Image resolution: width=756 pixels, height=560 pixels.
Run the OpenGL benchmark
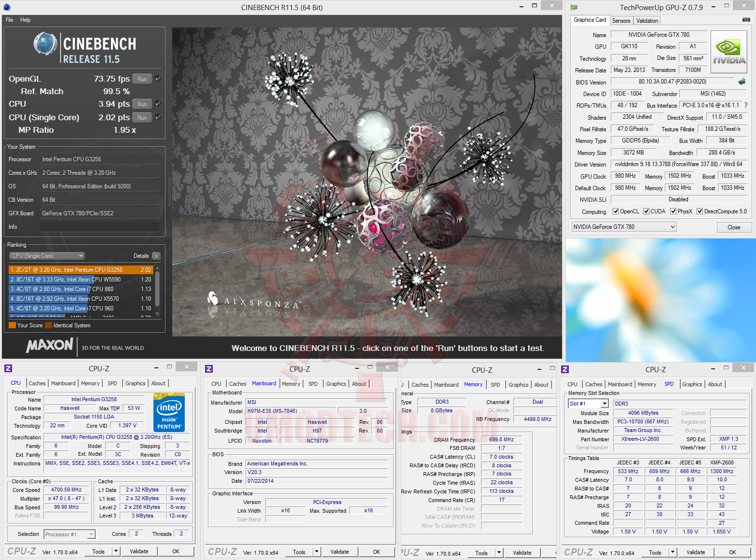(142, 79)
